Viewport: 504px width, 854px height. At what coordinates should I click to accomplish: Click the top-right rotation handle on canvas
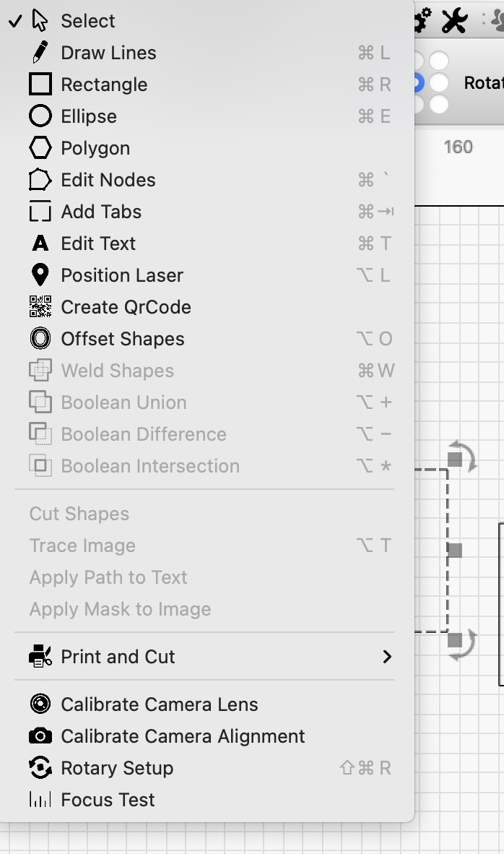461,457
